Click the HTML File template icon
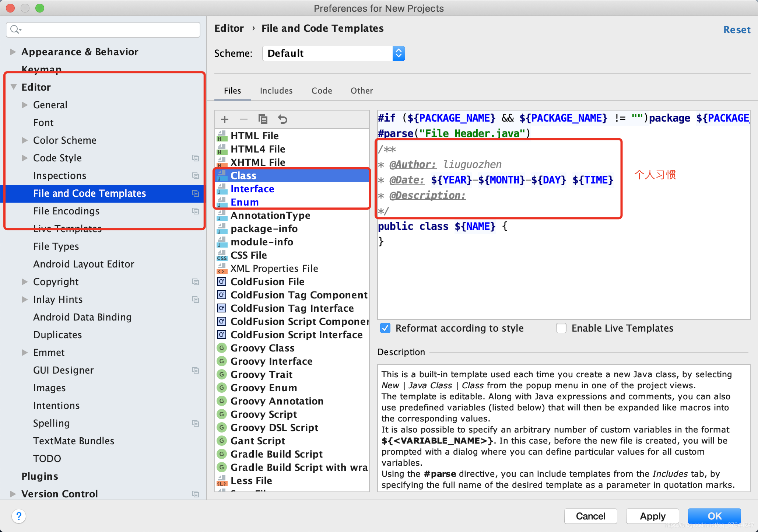This screenshot has width=758, height=532. tap(222, 136)
